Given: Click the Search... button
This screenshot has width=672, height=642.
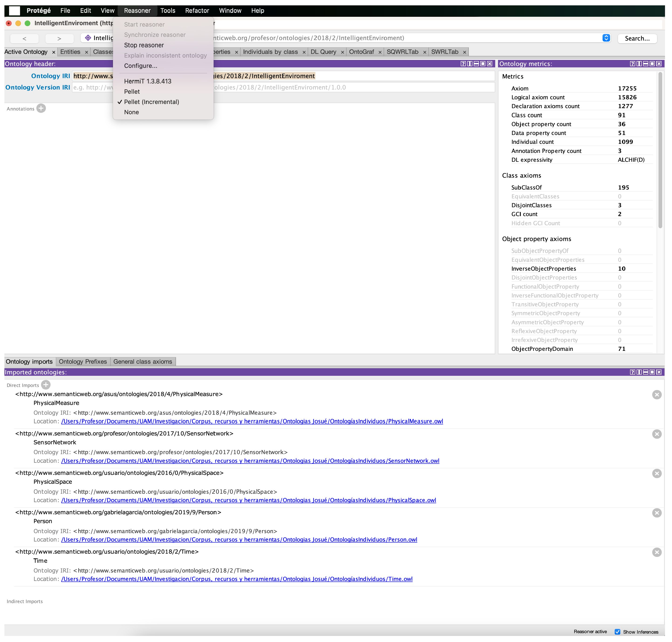Looking at the screenshot, I should [x=637, y=38].
